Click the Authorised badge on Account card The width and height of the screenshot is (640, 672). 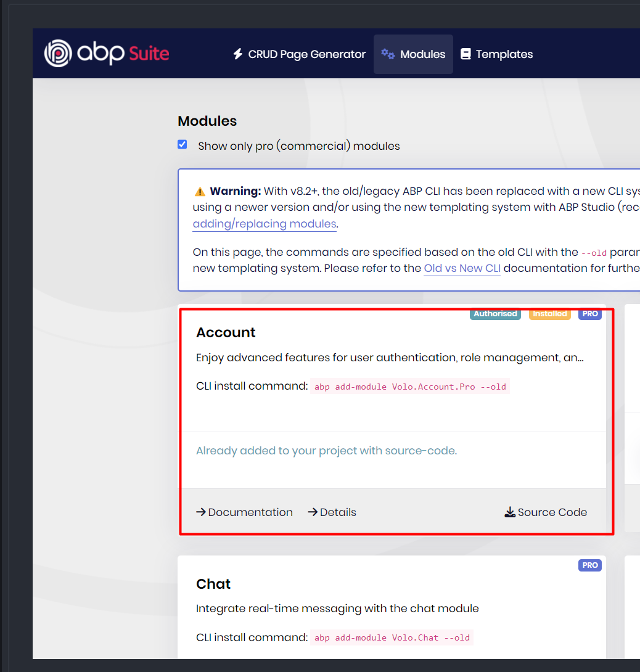point(495,314)
